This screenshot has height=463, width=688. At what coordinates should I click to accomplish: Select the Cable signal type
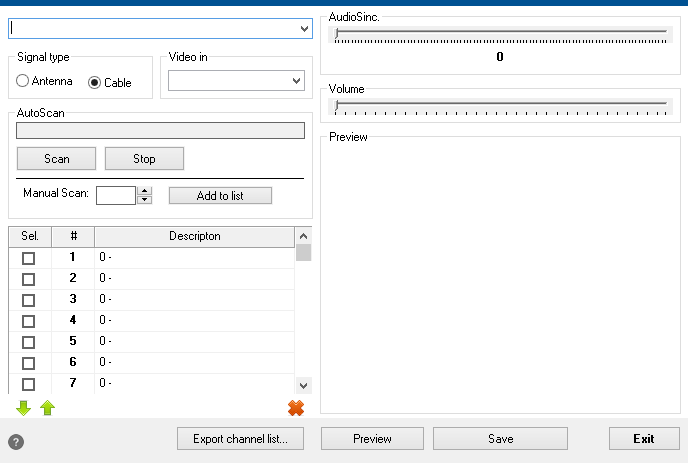tap(95, 82)
